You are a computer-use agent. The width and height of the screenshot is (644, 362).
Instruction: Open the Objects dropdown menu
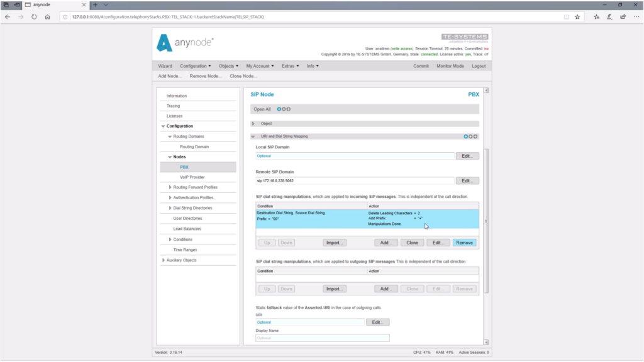pos(228,66)
